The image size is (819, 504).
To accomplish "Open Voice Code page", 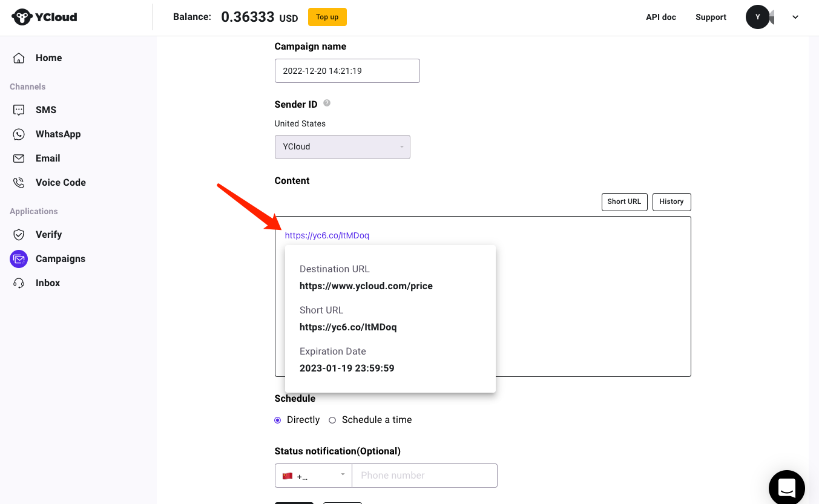I will point(61,183).
